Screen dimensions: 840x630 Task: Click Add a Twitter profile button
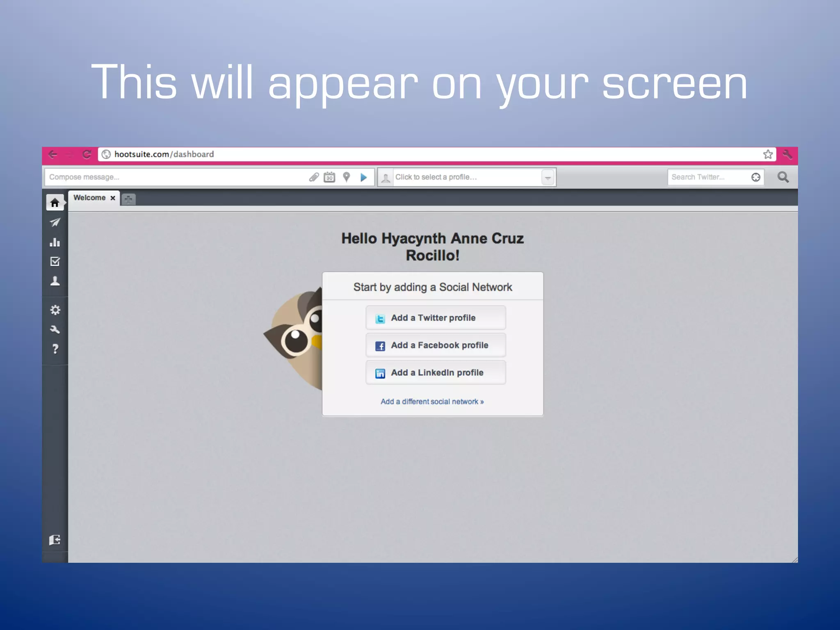click(436, 318)
